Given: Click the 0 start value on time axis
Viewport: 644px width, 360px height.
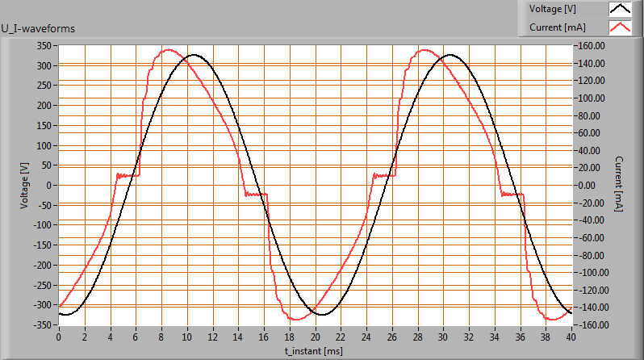Looking at the screenshot, I should (x=59, y=336).
